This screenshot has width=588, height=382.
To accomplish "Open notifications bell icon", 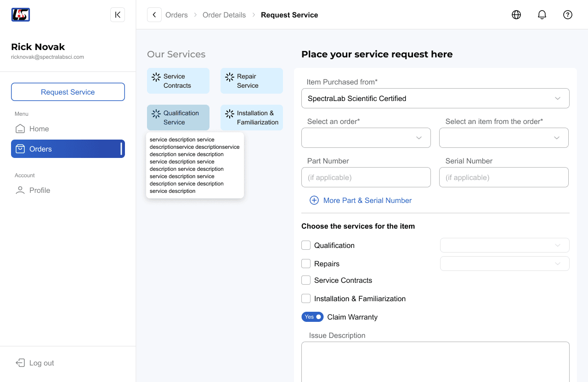I will (x=542, y=15).
